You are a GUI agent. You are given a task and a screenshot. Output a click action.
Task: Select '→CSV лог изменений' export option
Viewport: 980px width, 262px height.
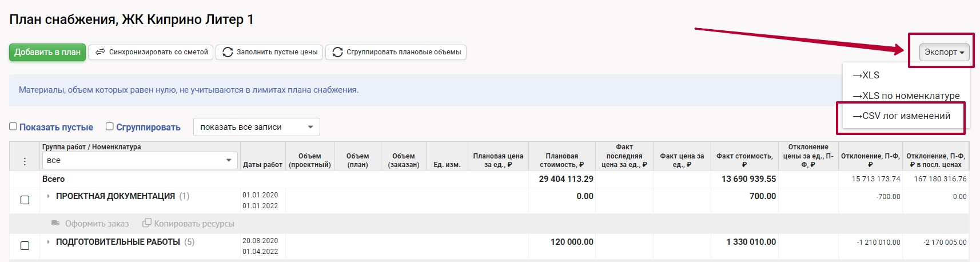(901, 116)
